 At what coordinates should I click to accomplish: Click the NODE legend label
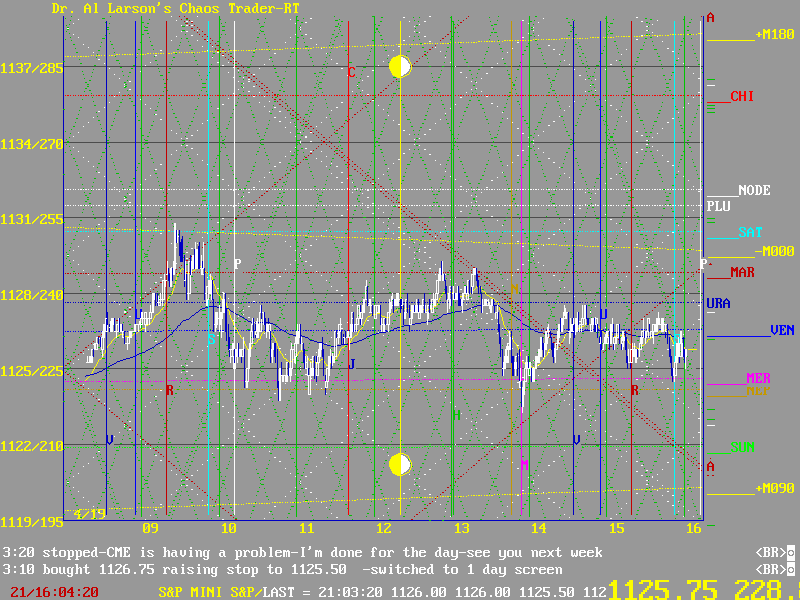pyautogui.click(x=754, y=190)
